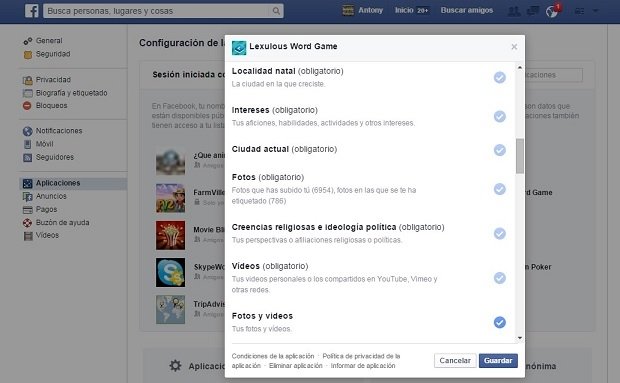Open Movie Blitz popcorn thumbnail
Screen dimensions: 620x383
(170, 235)
